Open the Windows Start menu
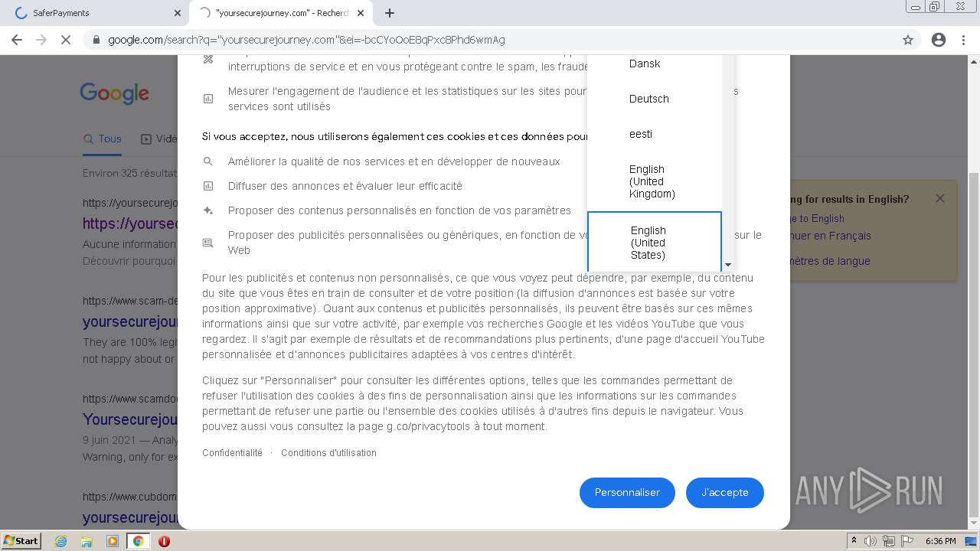Screen dimensions: 980x551 click(x=21, y=541)
